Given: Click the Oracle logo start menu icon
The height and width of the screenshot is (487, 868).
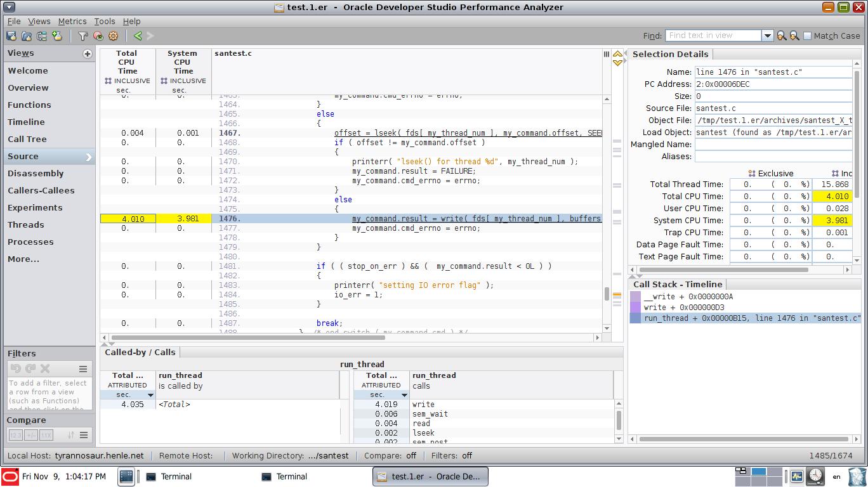Looking at the screenshot, I should pos(10,476).
